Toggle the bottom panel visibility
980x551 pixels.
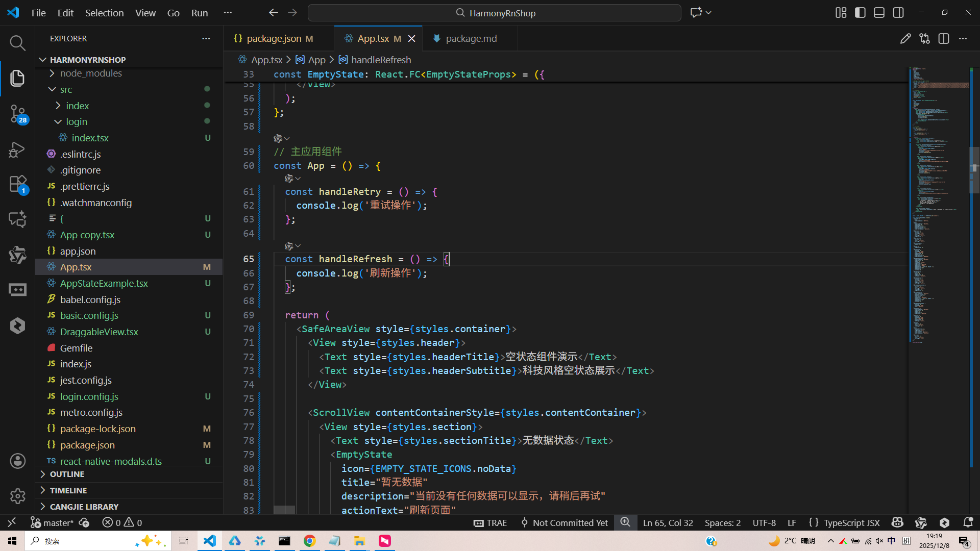point(879,13)
